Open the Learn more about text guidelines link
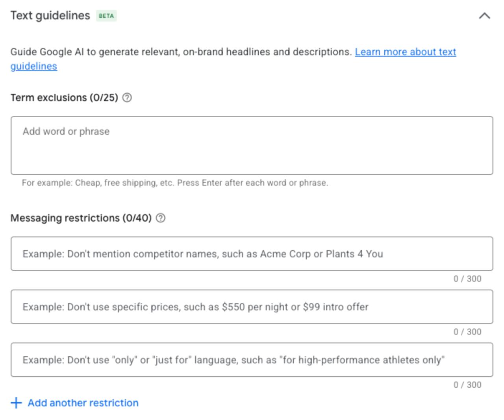Screen dimensions: 504x420 (x=405, y=52)
